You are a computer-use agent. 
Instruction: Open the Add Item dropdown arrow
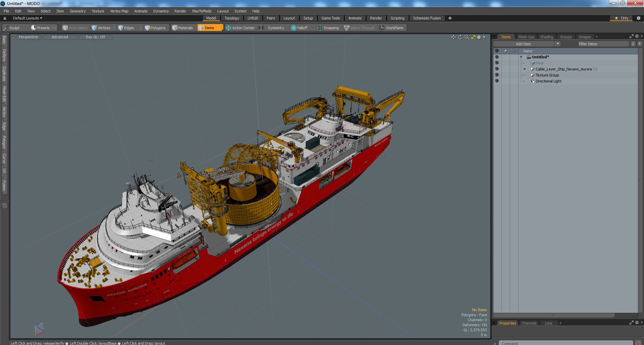558,44
